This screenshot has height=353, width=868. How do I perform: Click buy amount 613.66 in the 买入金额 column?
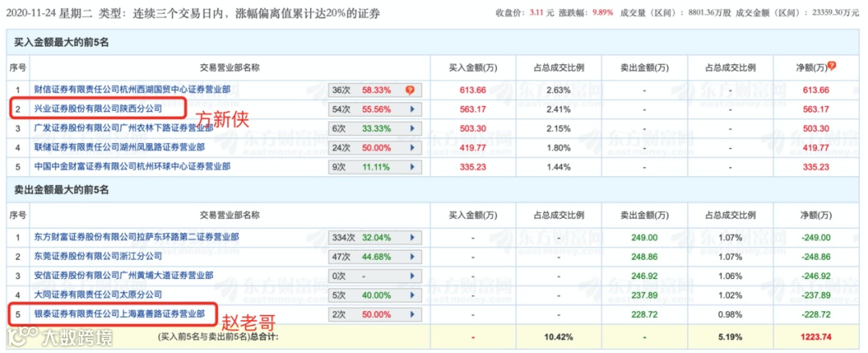[473, 90]
